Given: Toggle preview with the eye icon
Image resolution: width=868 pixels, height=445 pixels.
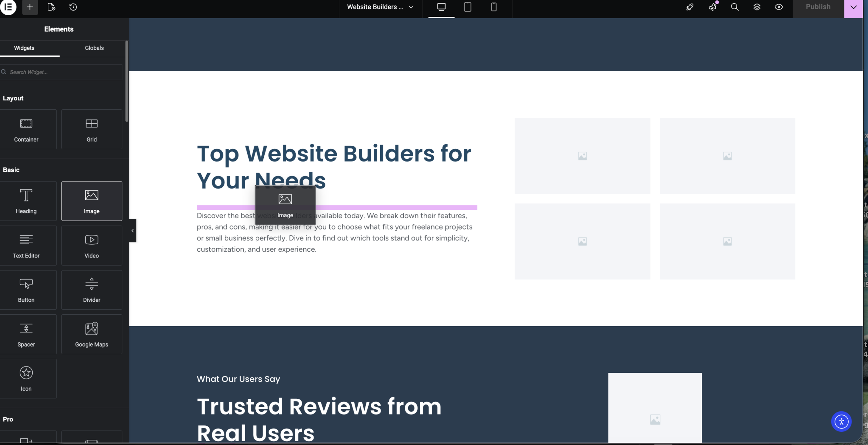Looking at the screenshot, I should 779,7.
